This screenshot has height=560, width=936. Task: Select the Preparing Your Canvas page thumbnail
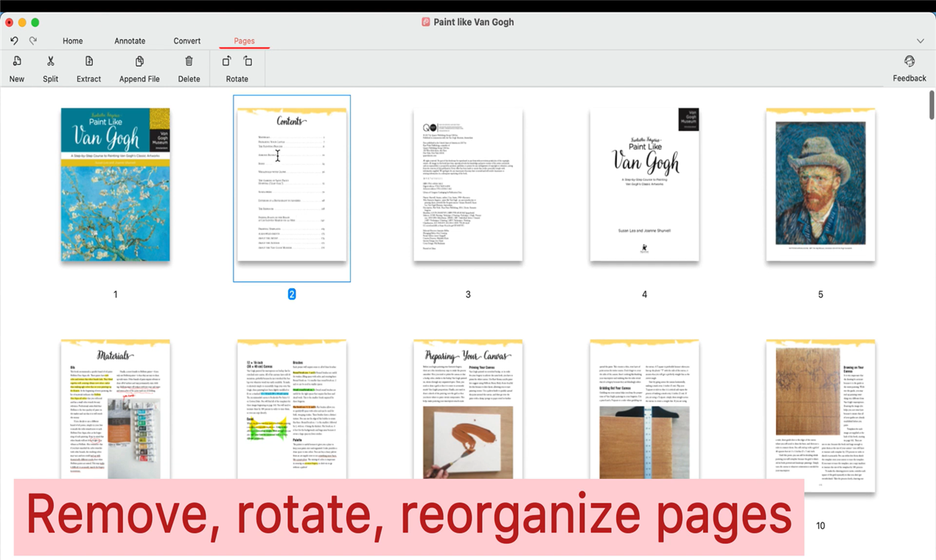[x=468, y=409]
